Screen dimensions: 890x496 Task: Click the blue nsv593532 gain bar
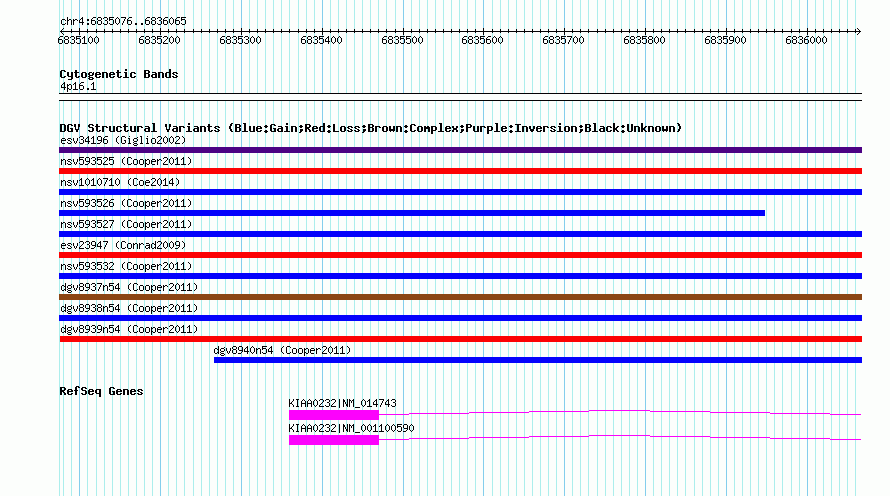[x=460, y=276]
